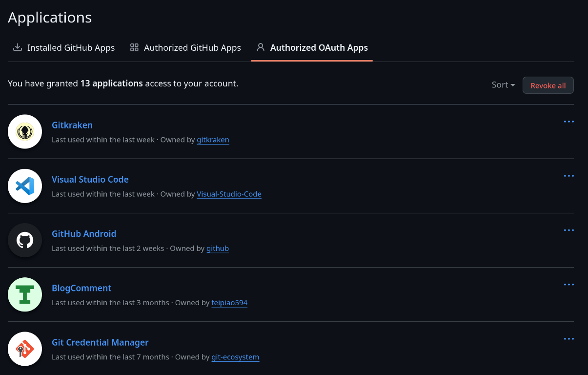The width and height of the screenshot is (588, 375).
Task: Open the three-dot menu for Gitkraken
Action: (568, 122)
